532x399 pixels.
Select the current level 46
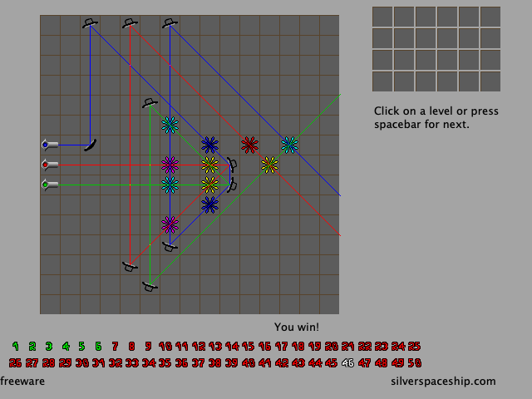(x=348, y=363)
